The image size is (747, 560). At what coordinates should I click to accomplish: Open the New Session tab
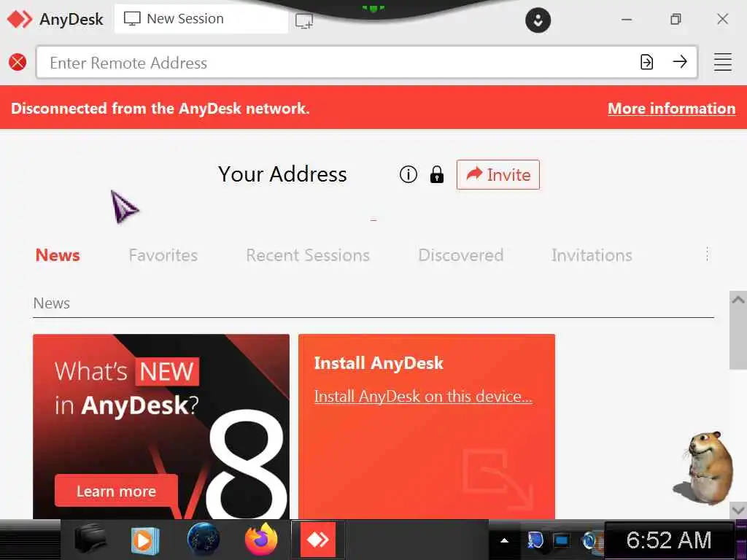pos(201,19)
